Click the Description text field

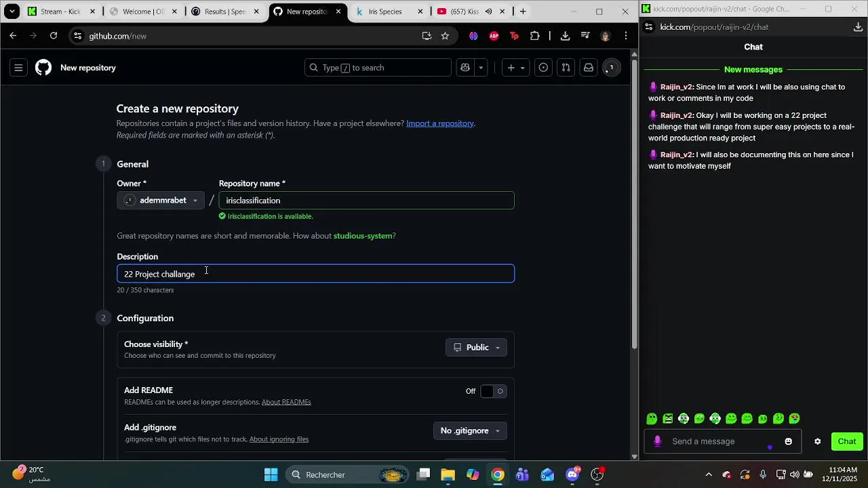(315, 274)
